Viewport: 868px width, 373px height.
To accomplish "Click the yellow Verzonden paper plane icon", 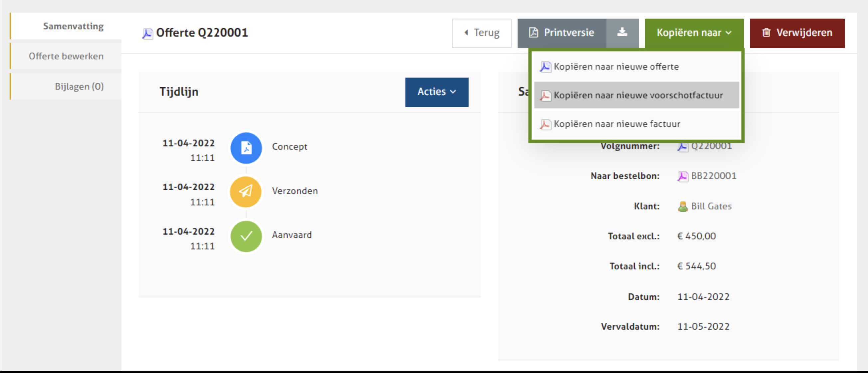I will [246, 192].
